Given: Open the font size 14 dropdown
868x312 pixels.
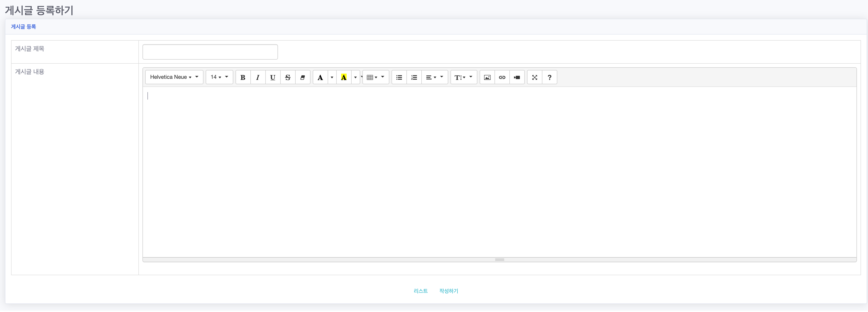Looking at the screenshot, I should [219, 77].
